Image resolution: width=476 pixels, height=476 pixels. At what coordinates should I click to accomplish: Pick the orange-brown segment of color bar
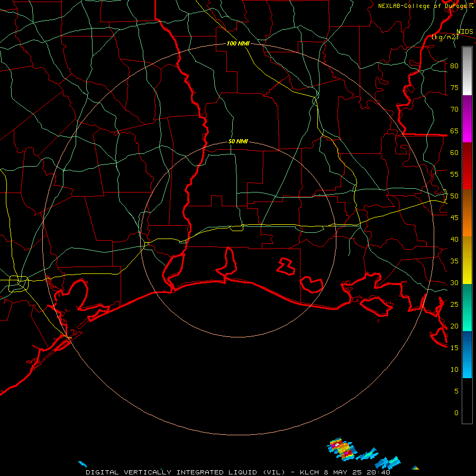point(467,213)
